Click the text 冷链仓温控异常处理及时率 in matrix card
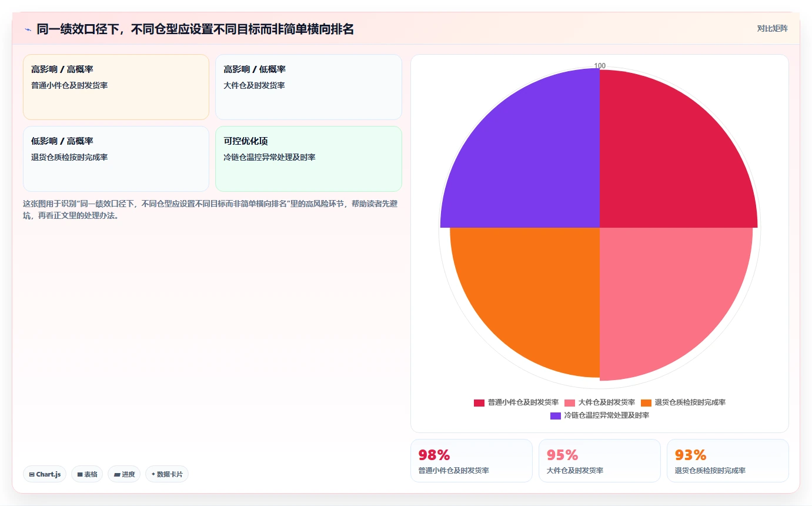This screenshot has width=812, height=506. pos(270,157)
